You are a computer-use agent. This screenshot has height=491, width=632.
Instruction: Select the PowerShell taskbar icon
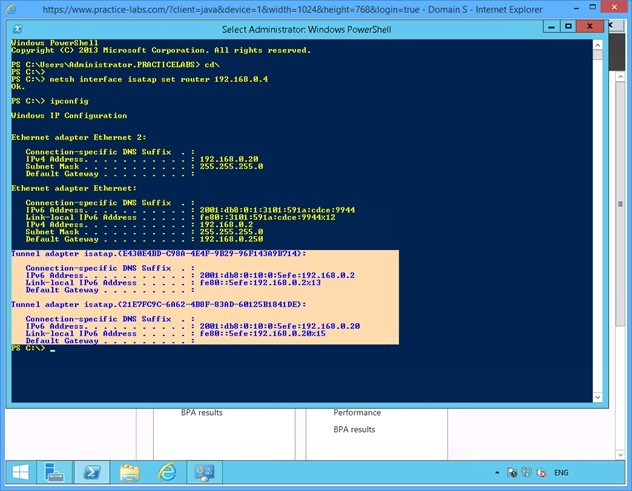click(92, 472)
